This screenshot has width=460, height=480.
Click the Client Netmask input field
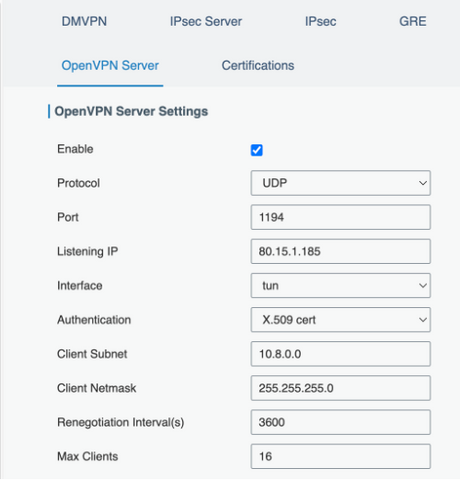(x=341, y=388)
